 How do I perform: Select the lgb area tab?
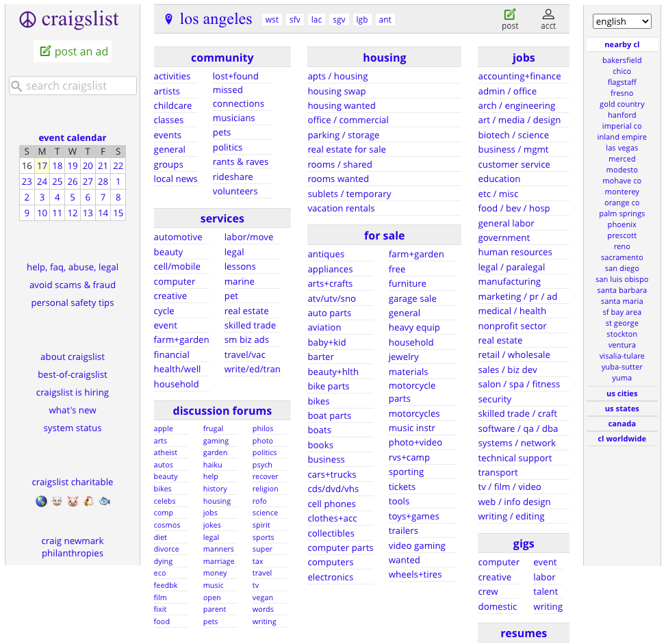(362, 20)
